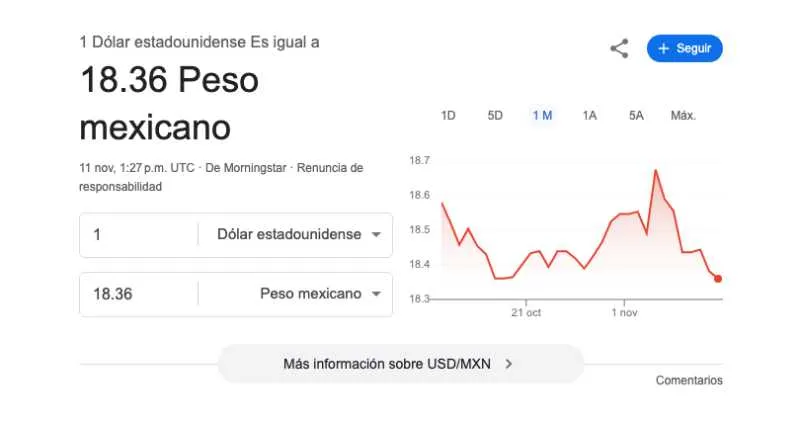Select the 1D time range
Screen dimensions: 800x426
(448, 115)
